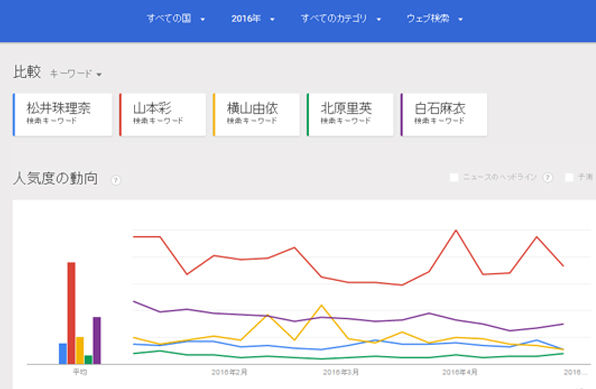The height and width of the screenshot is (389, 596).
Task: Click the 横山由依 search term card
Action: [x=257, y=114]
